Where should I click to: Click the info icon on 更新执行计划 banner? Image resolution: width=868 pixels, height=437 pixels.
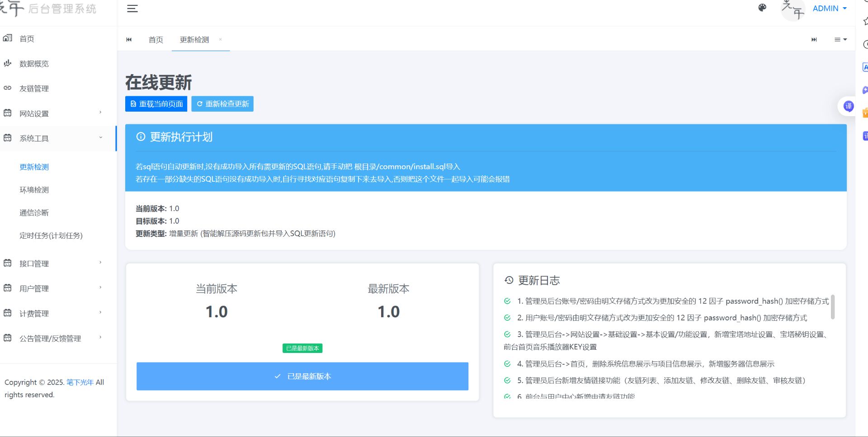click(140, 137)
